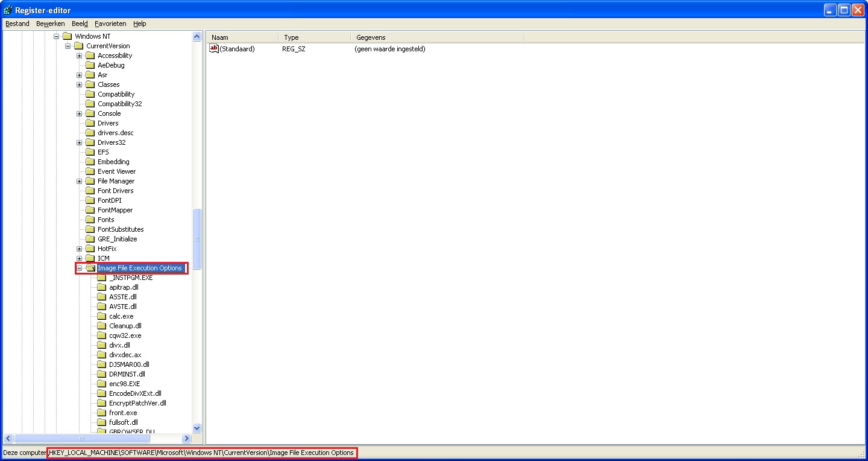Click the Event Viewer folder icon
The height and width of the screenshot is (461, 868).
(x=90, y=171)
